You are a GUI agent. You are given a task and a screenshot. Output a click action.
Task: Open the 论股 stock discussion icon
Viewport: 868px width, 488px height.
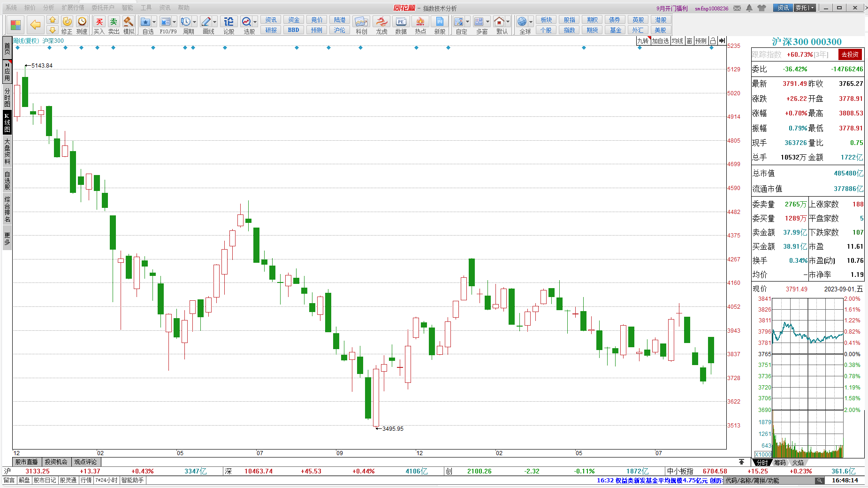point(228,25)
